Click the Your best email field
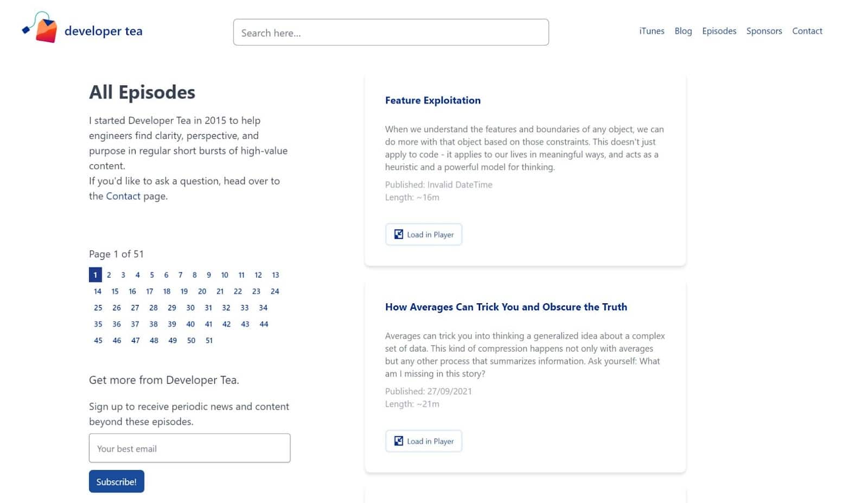 (x=189, y=448)
